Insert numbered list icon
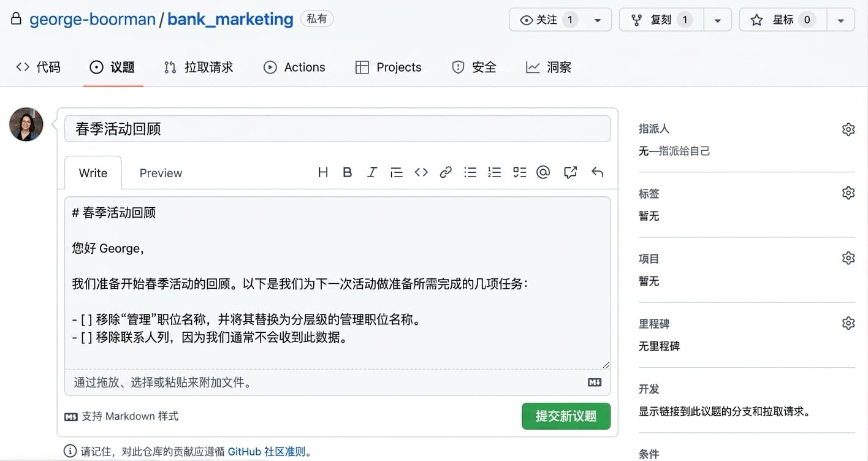This screenshot has height=461, width=868. 495,173
